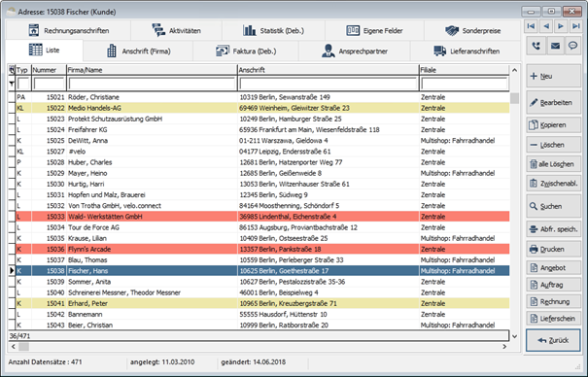
Task: Click the email envelope icon
Action: [555, 46]
